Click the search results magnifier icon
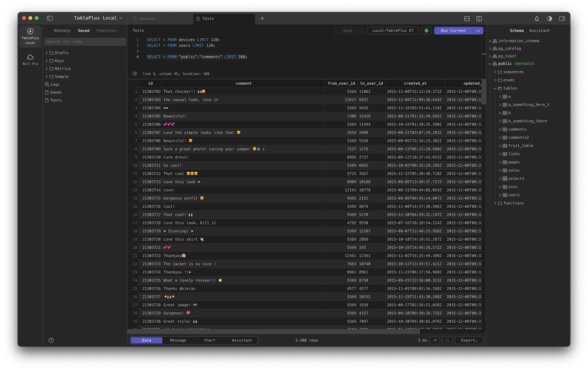The image size is (588, 370). 447,340
